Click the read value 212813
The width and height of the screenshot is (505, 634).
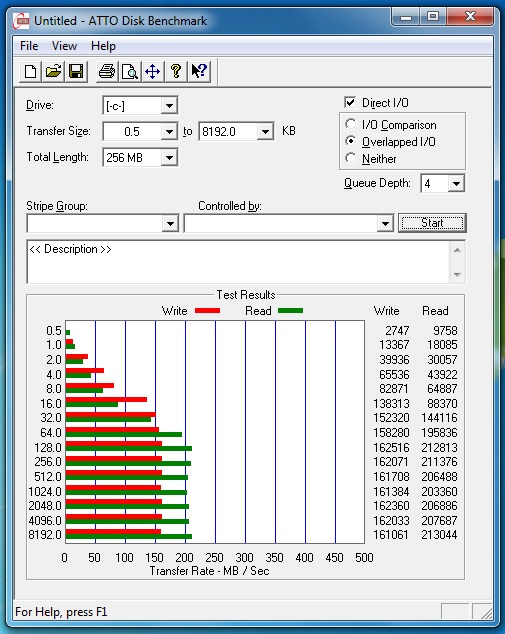click(x=439, y=448)
